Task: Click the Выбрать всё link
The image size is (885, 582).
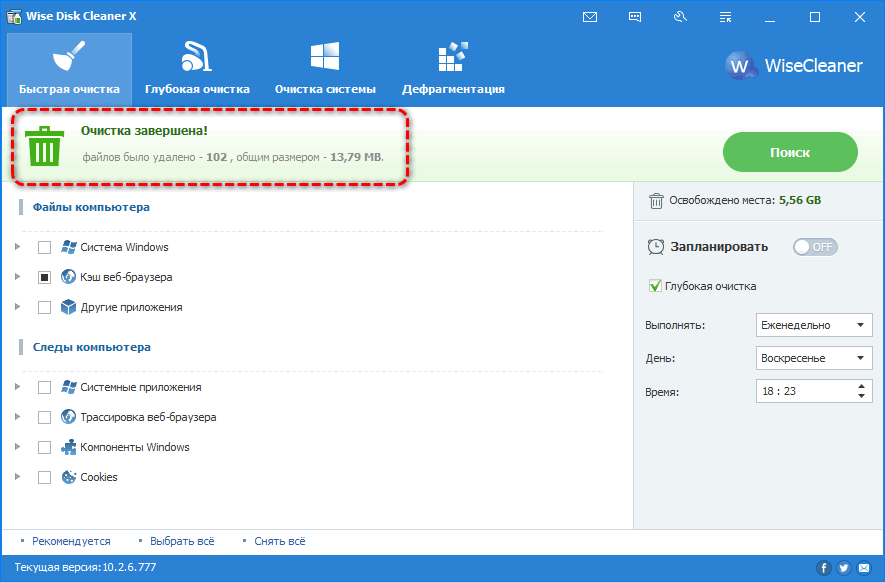Action: pos(182,541)
